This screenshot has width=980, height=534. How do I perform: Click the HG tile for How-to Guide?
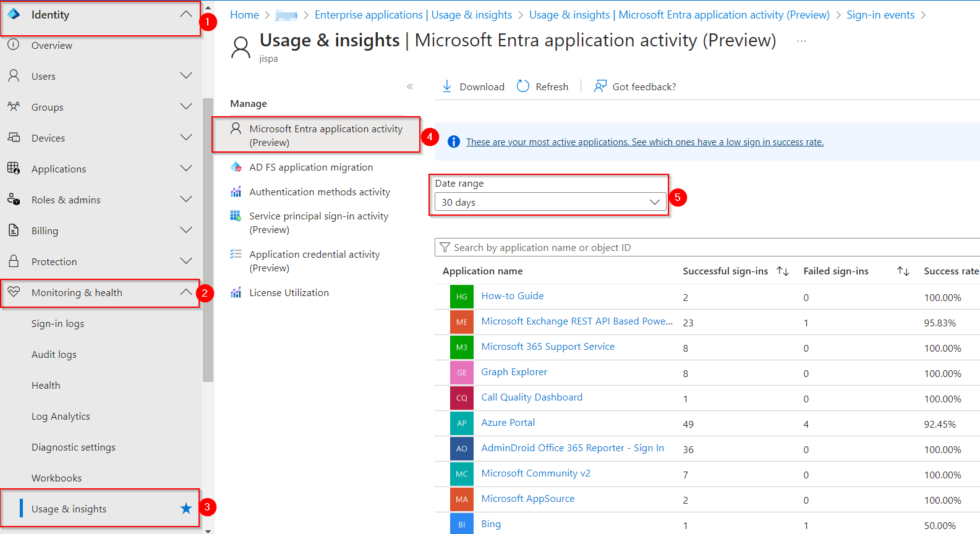(462, 297)
